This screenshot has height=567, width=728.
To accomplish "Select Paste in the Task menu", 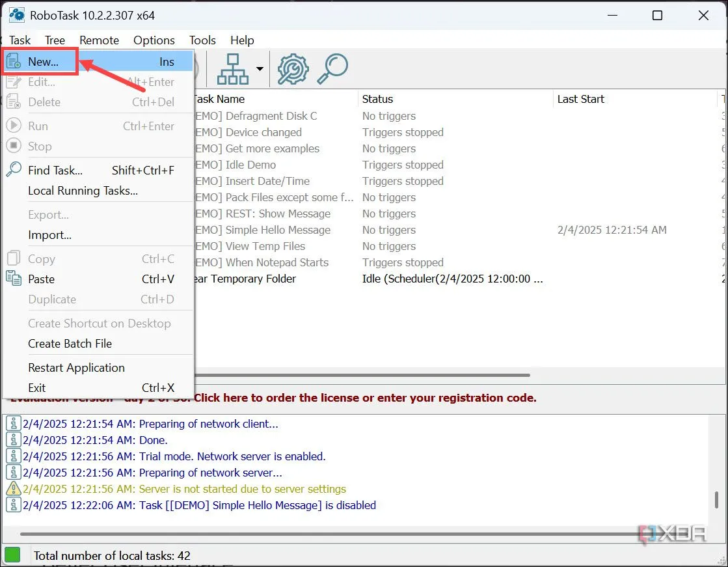I will click(x=98, y=279).
